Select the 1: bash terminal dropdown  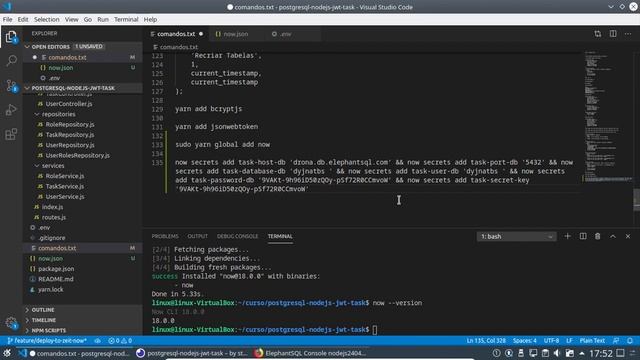pos(516,237)
